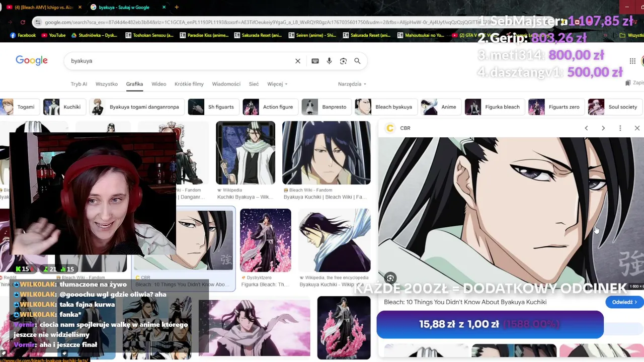The height and width of the screenshot is (362, 644).
Task: Switch to the Tryb AI search tab
Action: (x=79, y=84)
